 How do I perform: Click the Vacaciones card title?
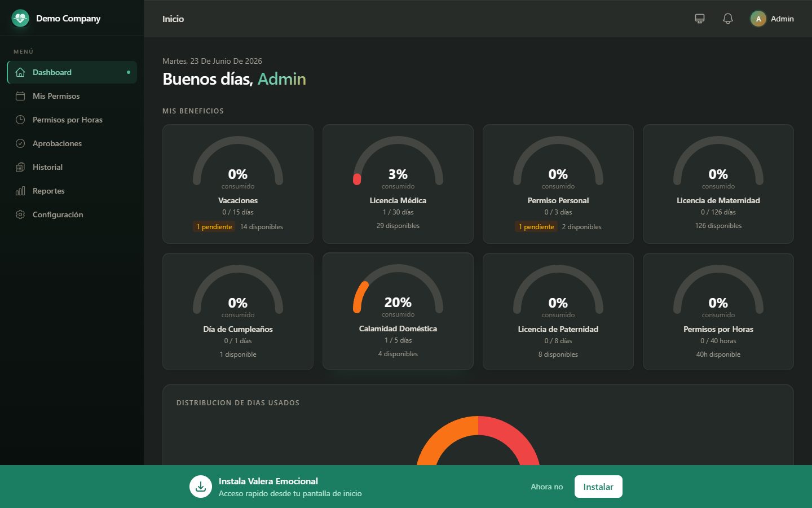pos(238,200)
